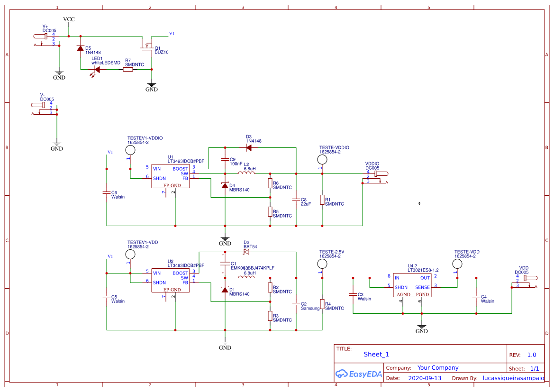The height and width of the screenshot is (392, 554).
Task: Select the D5 1N4148 diode symbol
Action: 81,47
